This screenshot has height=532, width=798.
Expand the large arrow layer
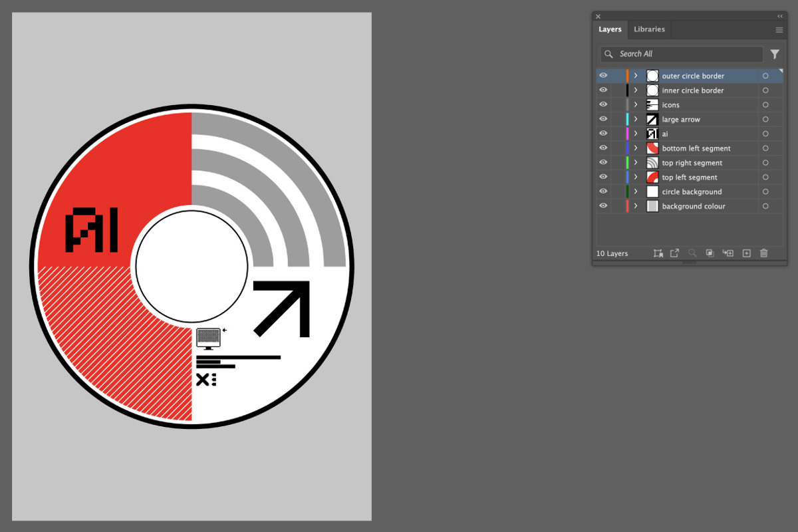(636, 119)
